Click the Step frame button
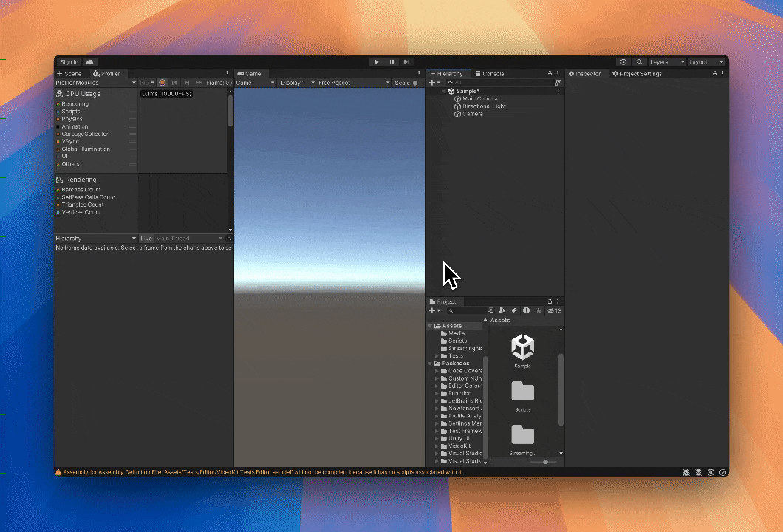 [406, 62]
